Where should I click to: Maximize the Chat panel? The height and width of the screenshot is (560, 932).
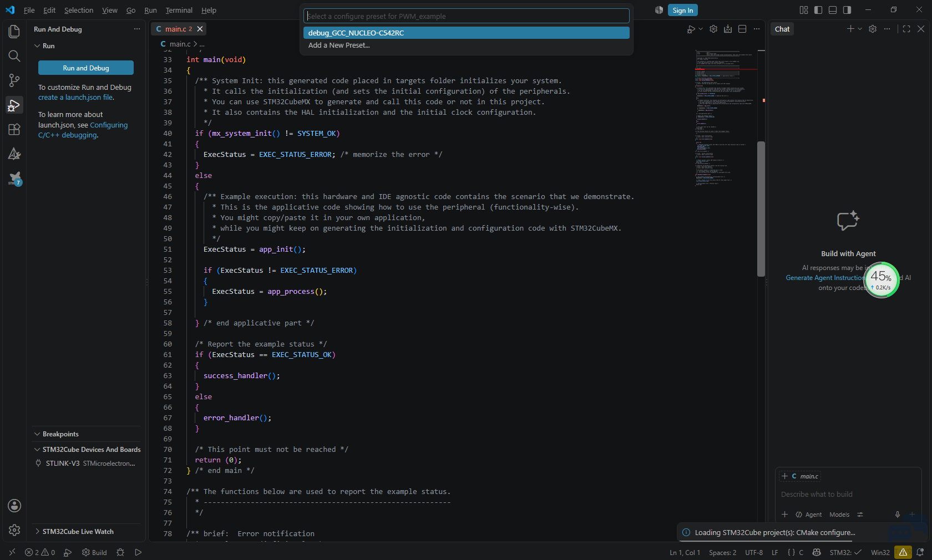click(x=906, y=29)
